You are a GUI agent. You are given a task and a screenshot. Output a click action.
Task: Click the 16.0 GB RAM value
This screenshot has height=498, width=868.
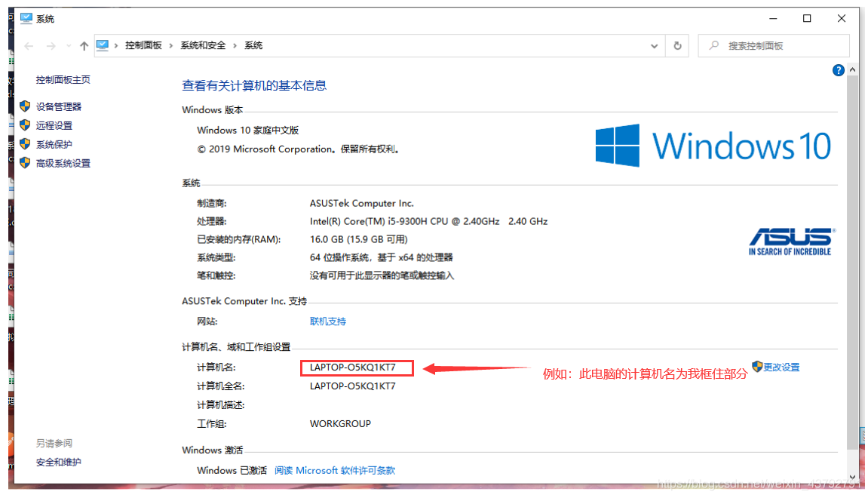coord(359,239)
